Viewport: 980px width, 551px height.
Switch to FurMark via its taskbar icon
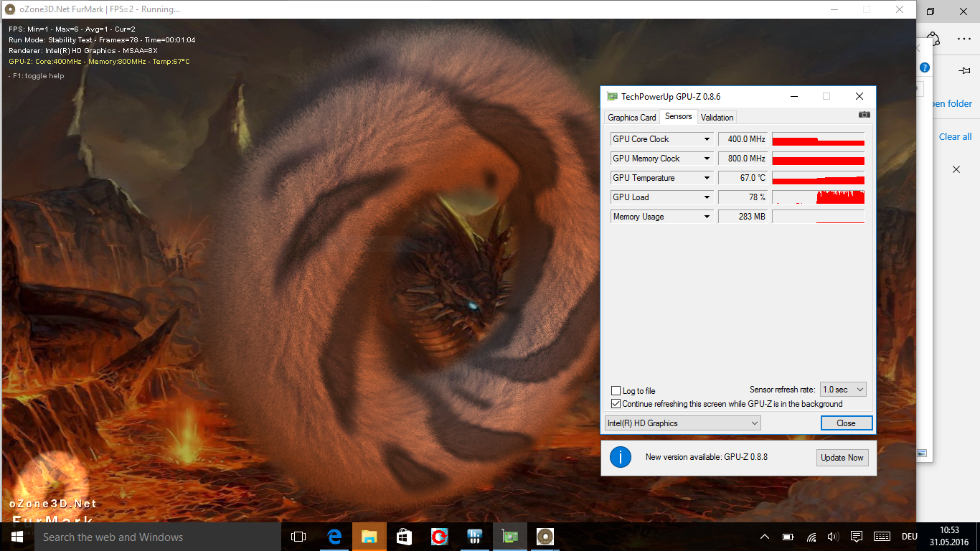[545, 537]
